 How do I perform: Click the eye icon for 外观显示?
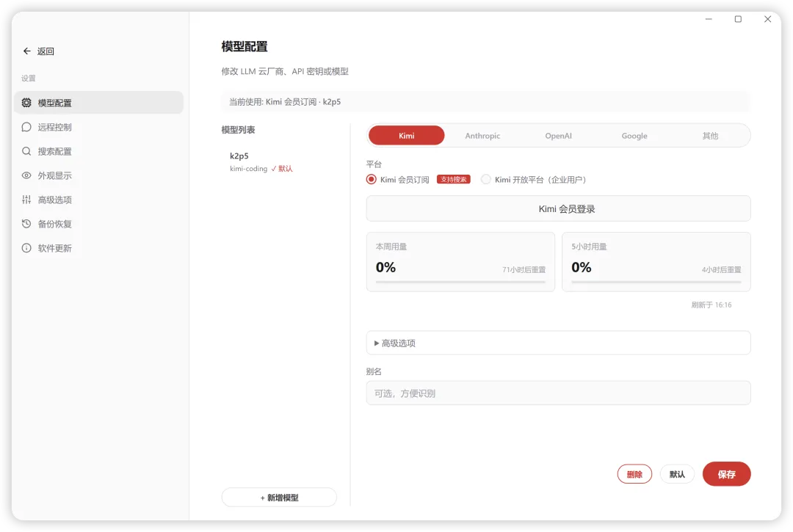pyautogui.click(x=26, y=175)
